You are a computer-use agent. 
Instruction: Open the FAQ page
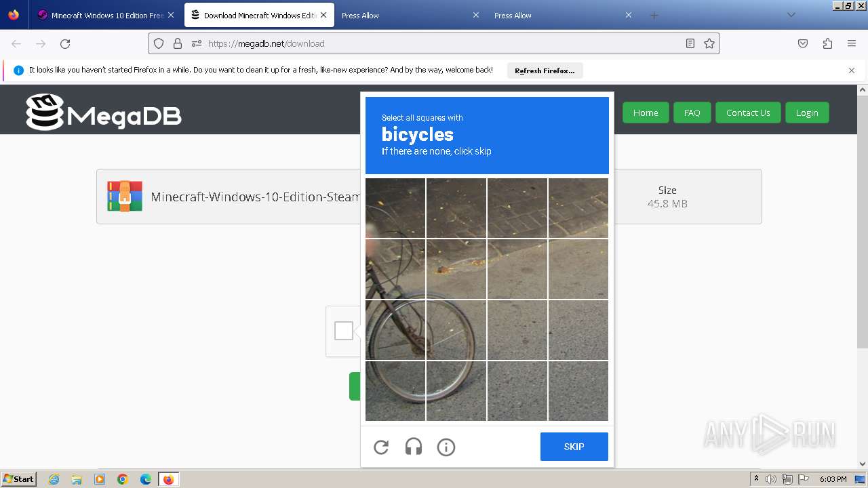tap(692, 113)
